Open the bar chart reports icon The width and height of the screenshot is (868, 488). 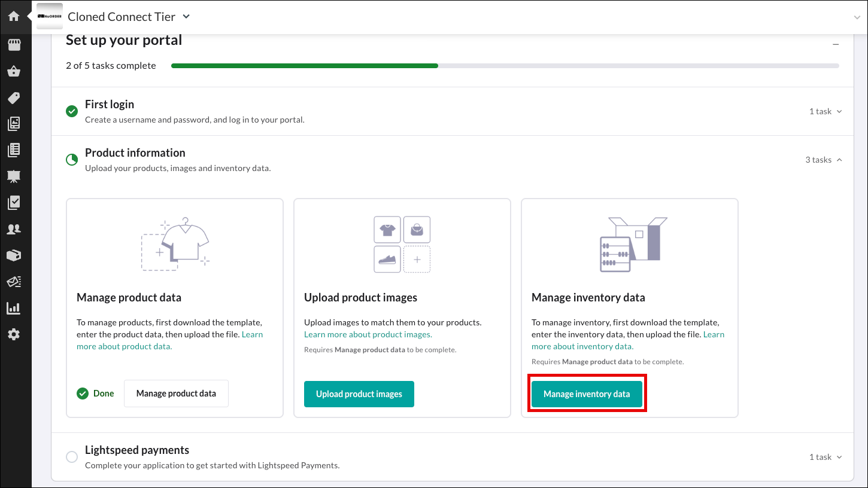[14, 308]
